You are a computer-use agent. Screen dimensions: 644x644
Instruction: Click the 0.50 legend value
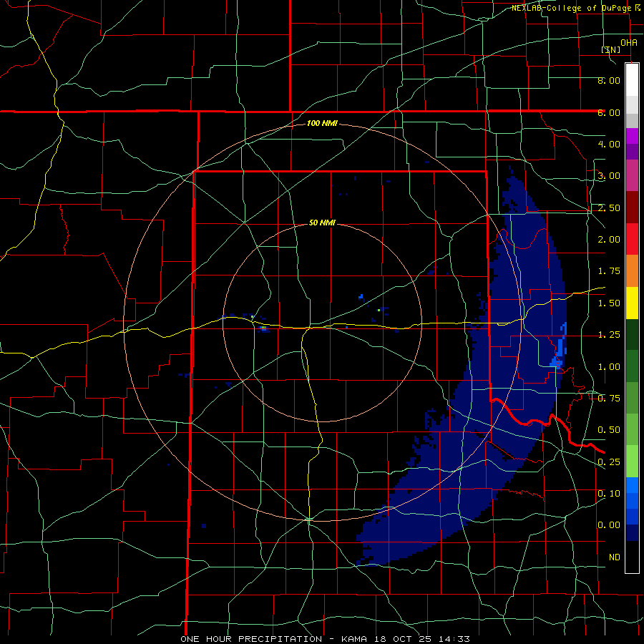609,430
